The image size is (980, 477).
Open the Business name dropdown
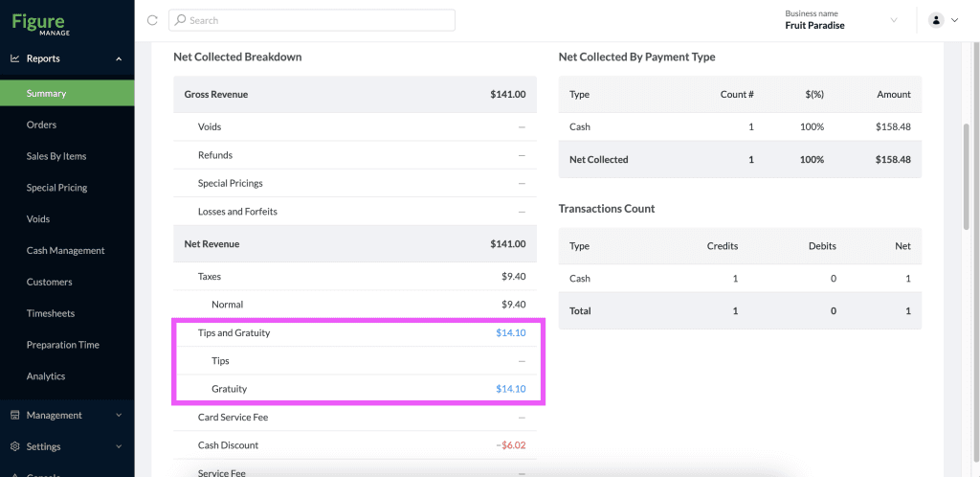click(x=842, y=20)
